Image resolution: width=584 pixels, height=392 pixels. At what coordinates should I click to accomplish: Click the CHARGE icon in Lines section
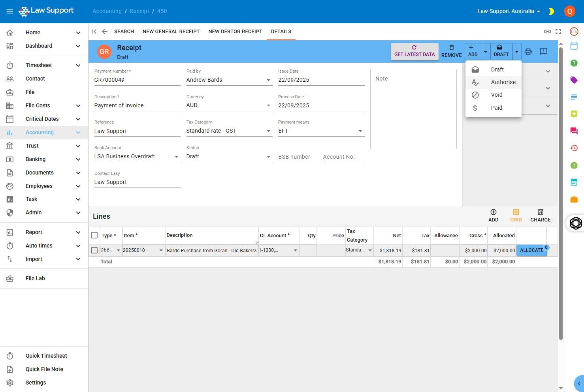pos(540,216)
